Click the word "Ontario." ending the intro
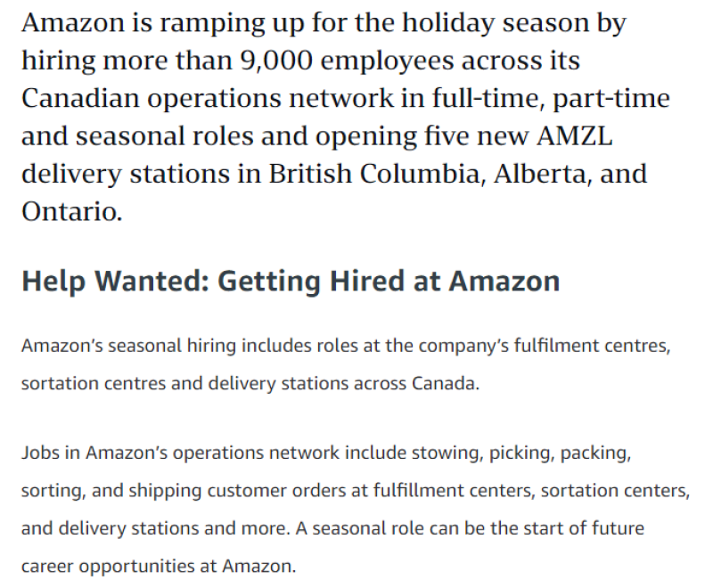 (x=71, y=212)
